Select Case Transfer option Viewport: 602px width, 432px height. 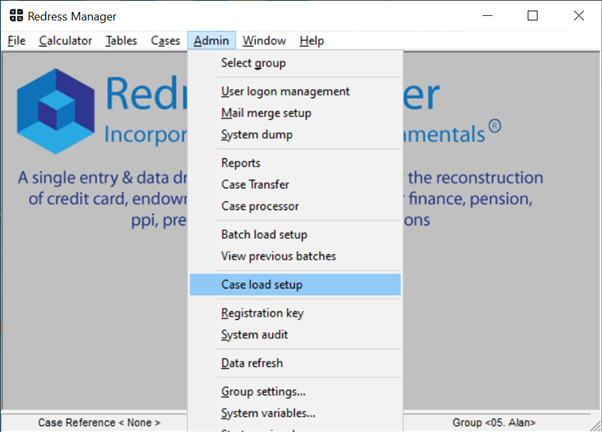click(295, 185)
